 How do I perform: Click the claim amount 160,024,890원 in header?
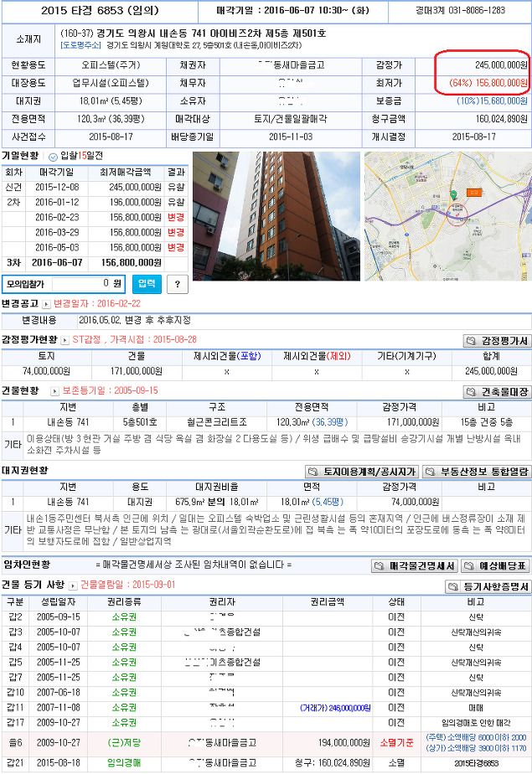[501, 119]
